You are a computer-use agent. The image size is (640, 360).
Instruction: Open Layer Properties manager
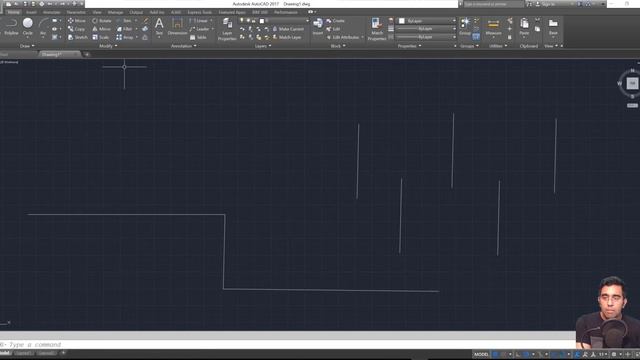[x=227, y=29]
